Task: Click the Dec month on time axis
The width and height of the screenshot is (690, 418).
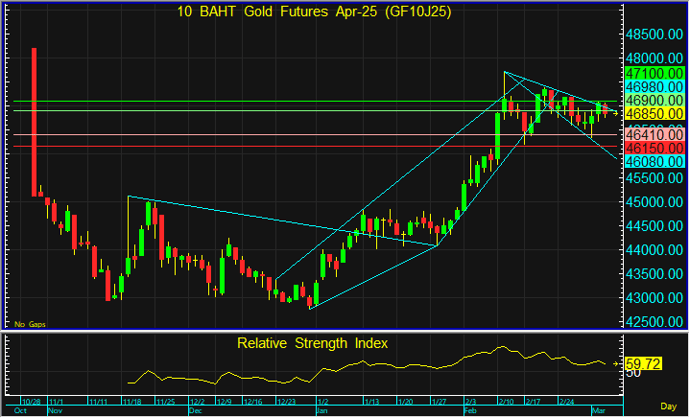Action: [x=195, y=410]
